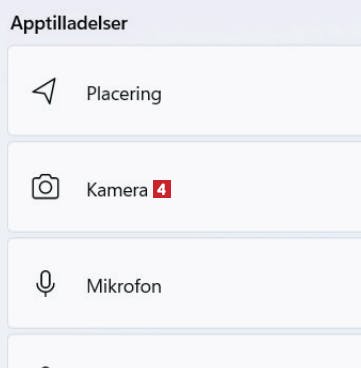Select the Placering text label
The height and width of the screenshot is (368, 361).
[124, 94]
